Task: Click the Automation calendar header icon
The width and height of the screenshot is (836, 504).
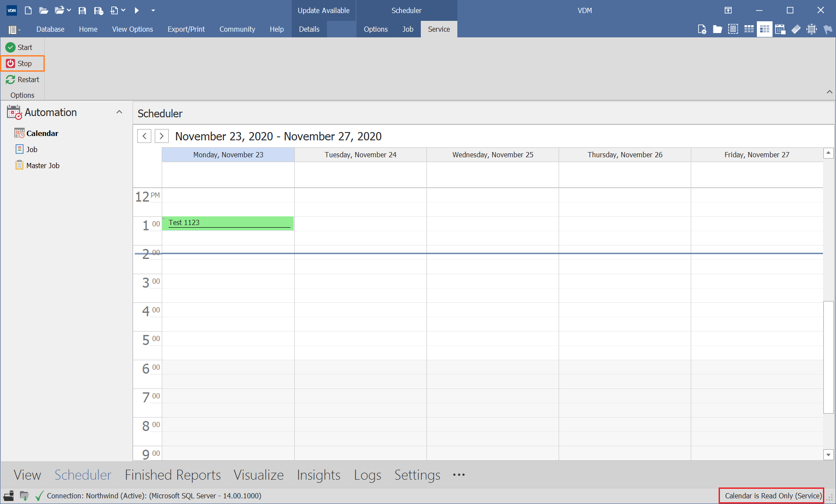Action: click(14, 112)
